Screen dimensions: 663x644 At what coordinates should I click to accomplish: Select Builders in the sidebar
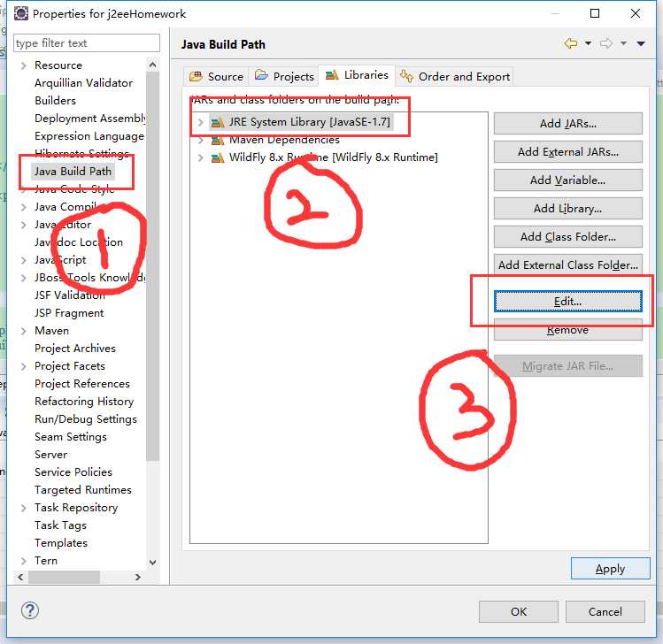56,101
